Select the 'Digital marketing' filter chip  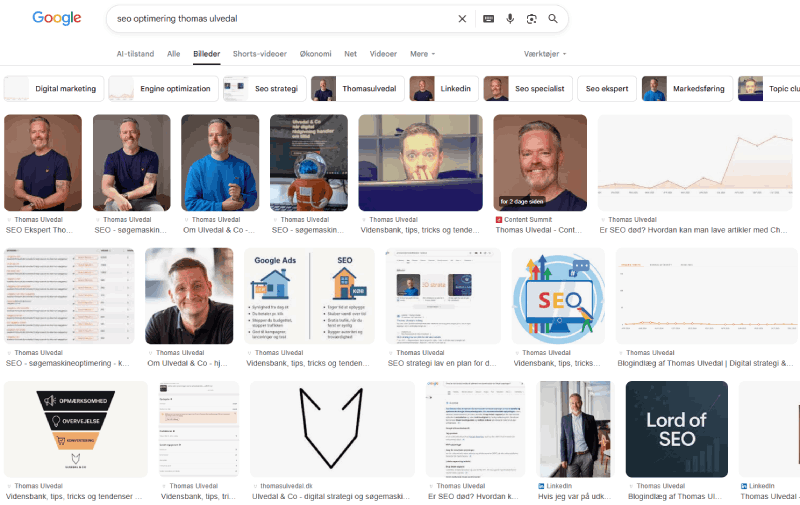pos(54,89)
